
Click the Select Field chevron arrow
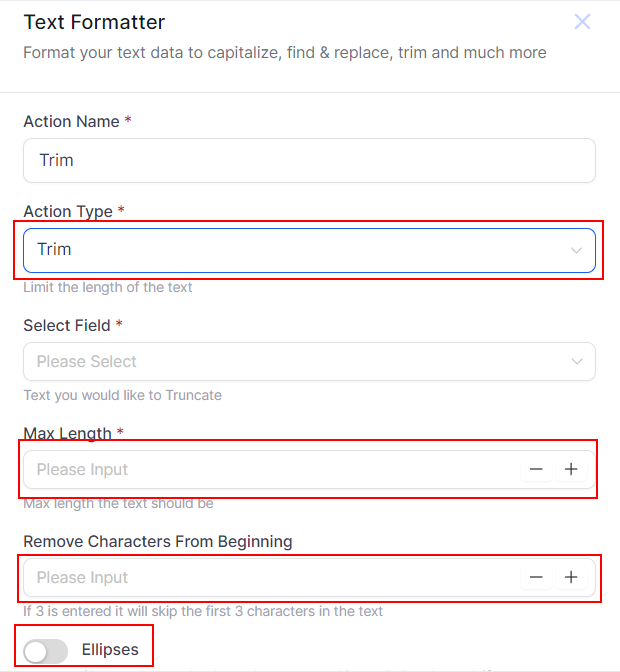576,362
